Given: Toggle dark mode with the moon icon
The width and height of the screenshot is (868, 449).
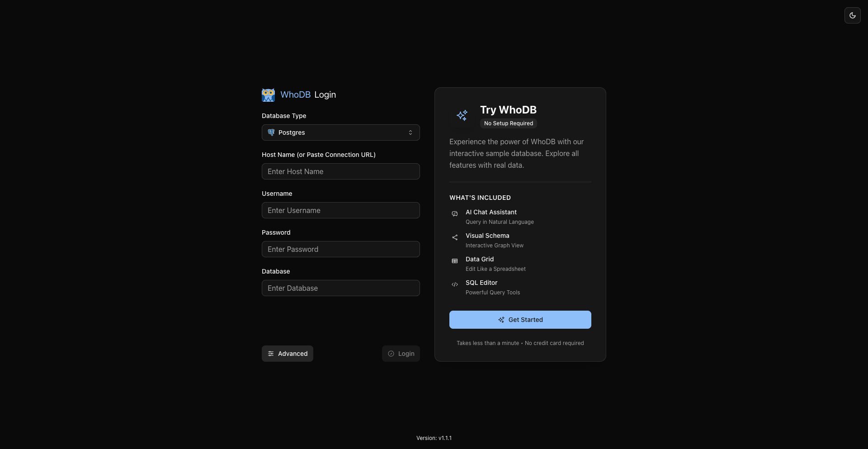Looking at the screenshot, I should 853,15.
